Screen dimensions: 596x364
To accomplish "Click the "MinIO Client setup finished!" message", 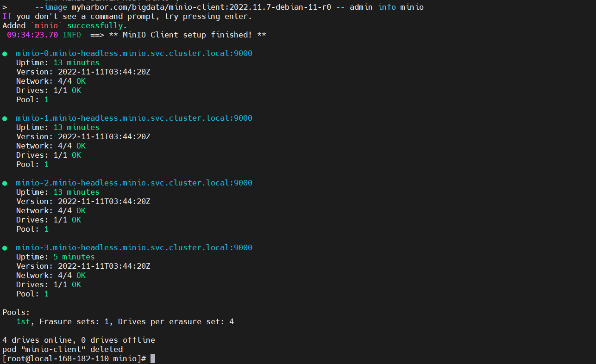I will click(x=188, y=35).
